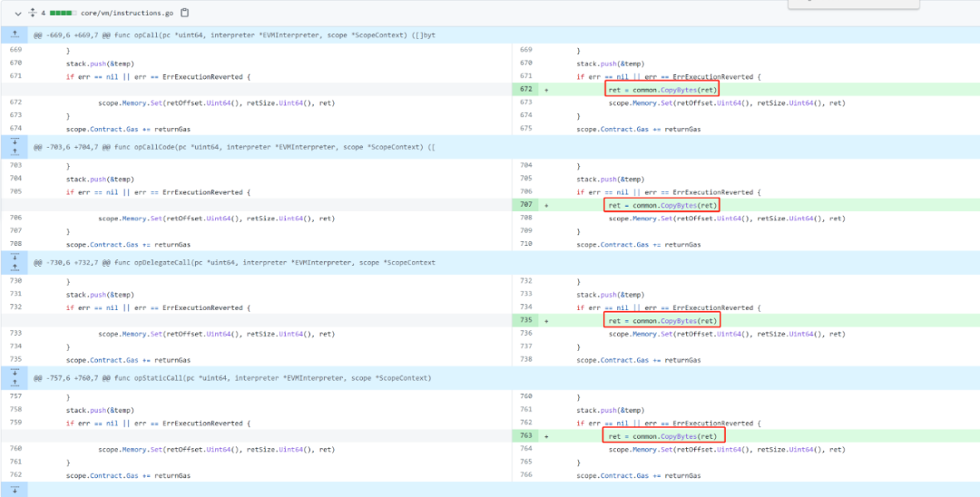Screen dimensions: 980x497
Task: Expand down arrow above the opCallCode hunk
Action: pos(15,141)
